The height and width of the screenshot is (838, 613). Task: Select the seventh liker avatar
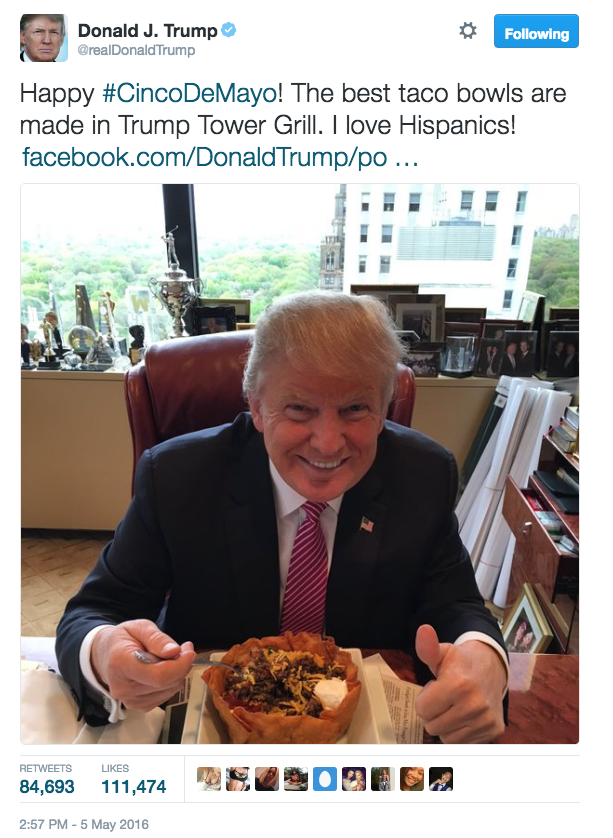point(383,779)
